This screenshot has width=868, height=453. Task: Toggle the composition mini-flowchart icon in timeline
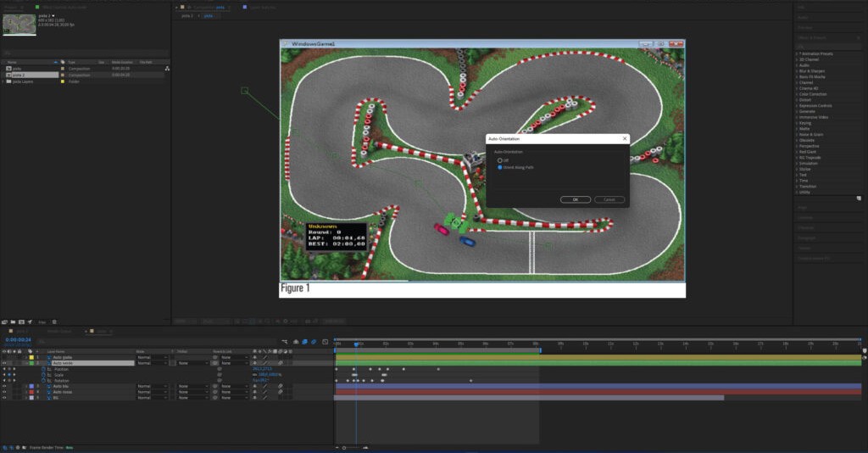285,342
